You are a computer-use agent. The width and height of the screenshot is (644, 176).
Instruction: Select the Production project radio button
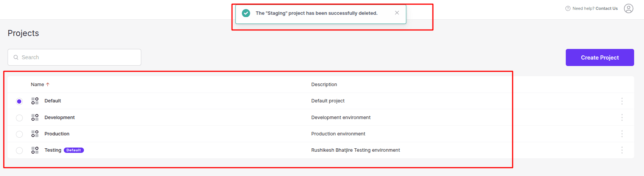(19, 134)
